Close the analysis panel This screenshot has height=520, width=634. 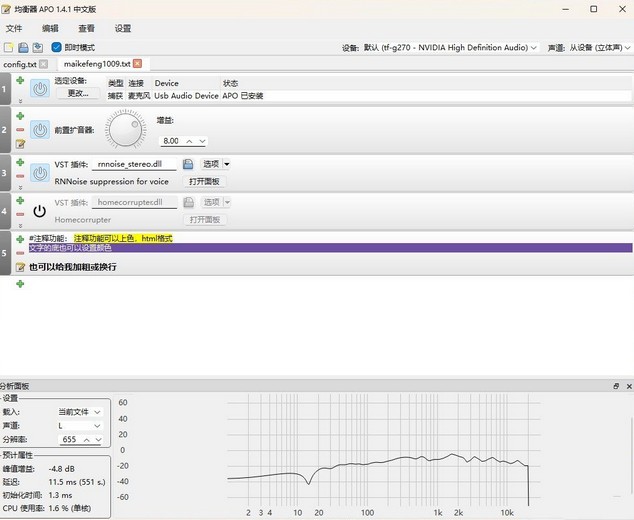pyautogui.click(x=629, y=386)
